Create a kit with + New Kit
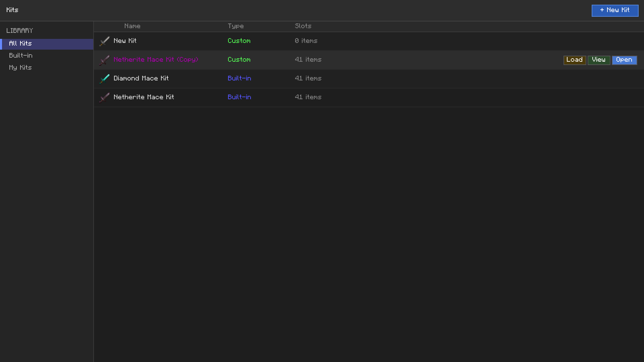Viewport: 644px width, 362px height. [615, 10]
